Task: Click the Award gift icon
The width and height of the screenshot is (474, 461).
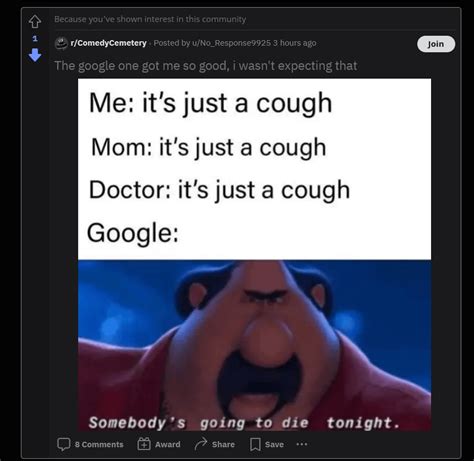Action: click(x=144, y=444)
